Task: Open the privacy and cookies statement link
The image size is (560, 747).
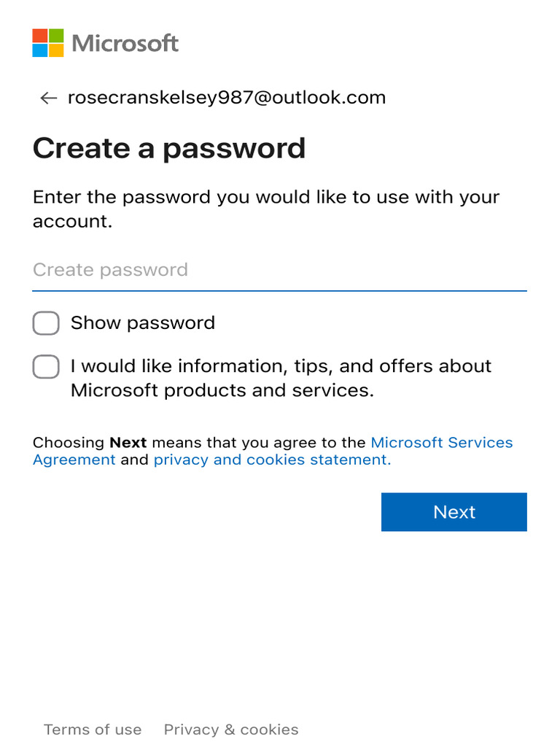Action: pos(272,460)
